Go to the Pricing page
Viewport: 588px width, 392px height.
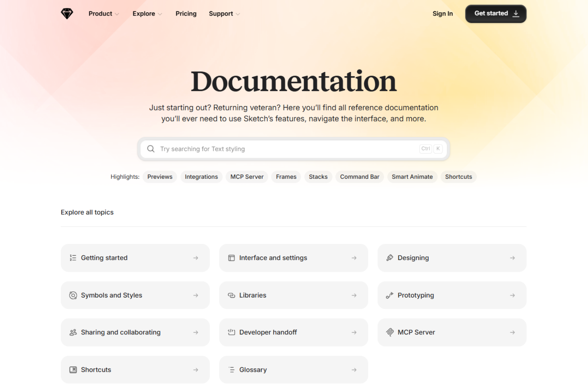[186, 14]
